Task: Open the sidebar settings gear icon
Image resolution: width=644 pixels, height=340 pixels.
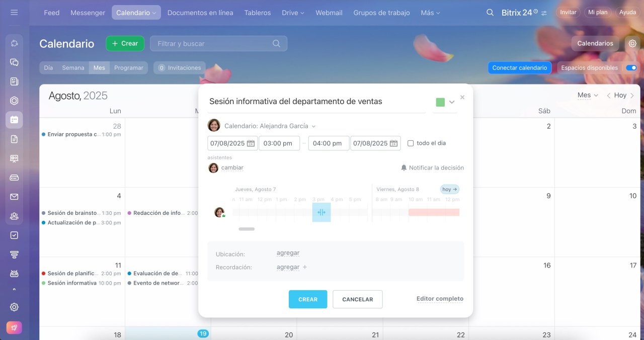Action: (x=14, y=307)
